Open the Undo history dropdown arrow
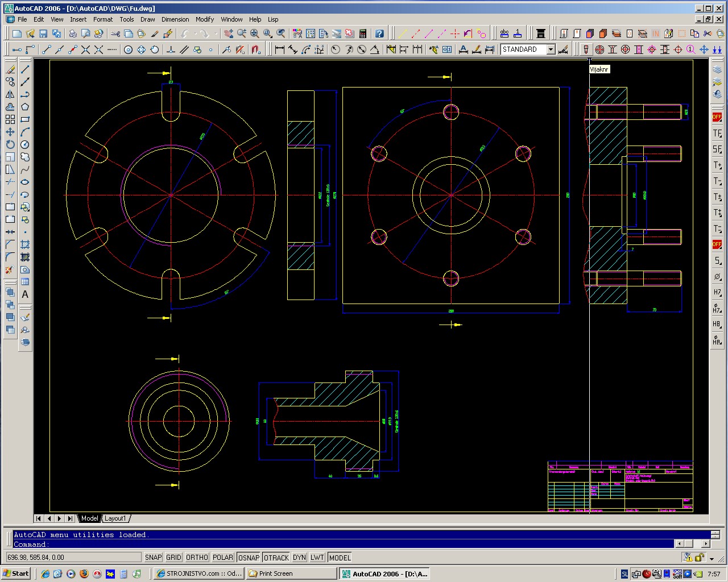This screenshot has width=728, height=582. pyautogui.click(x=195, y=34)
